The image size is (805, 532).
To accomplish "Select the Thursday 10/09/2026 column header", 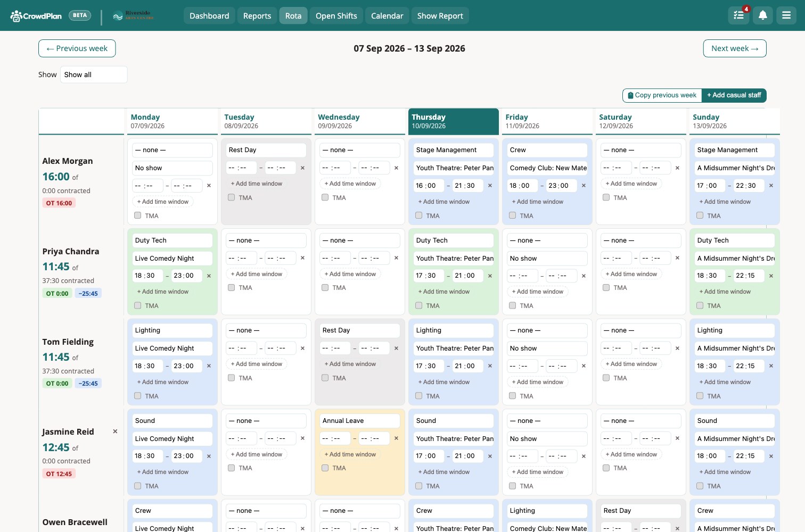I will tap(454, 121).
